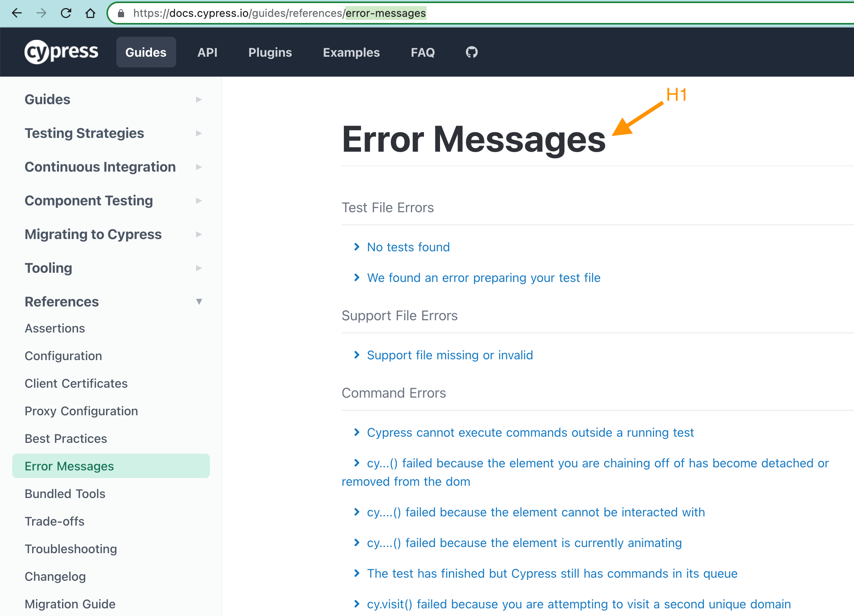Expand the Tooling sidebar section

(x=198, y=268)
